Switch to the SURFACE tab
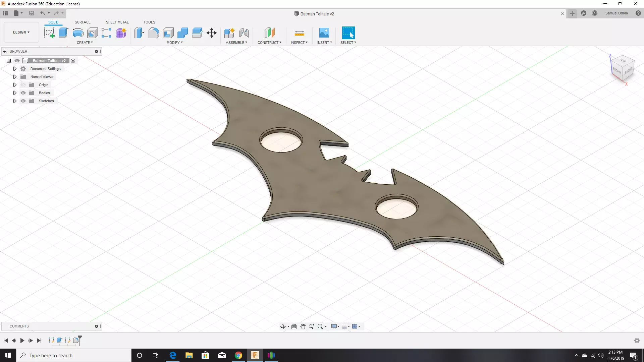 pos(83,22)
